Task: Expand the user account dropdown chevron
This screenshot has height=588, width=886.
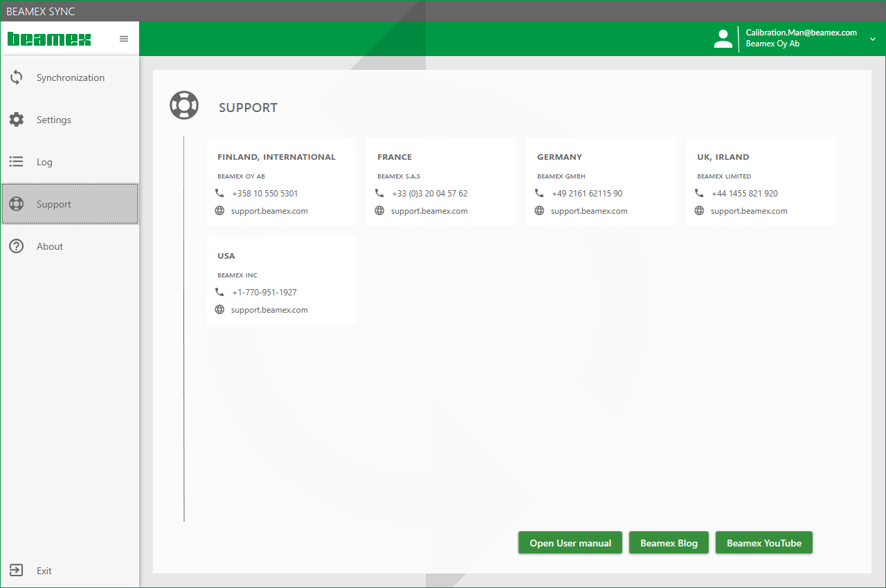Action: 873,39
